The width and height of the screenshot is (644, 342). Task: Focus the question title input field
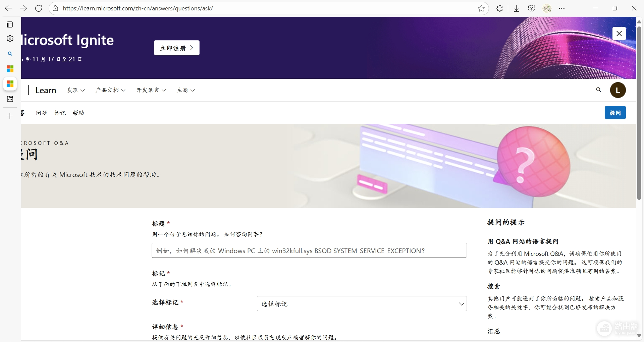[x=309, y=250]
